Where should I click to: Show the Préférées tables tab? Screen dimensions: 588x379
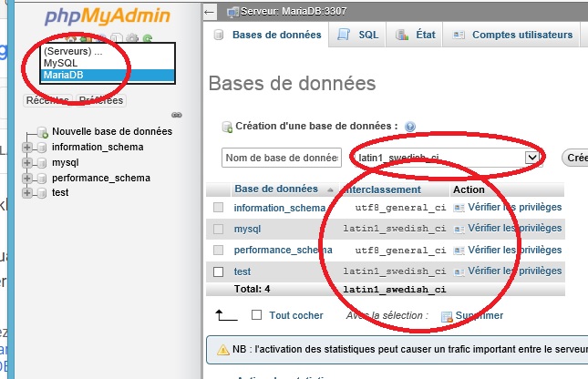[101, 100]
